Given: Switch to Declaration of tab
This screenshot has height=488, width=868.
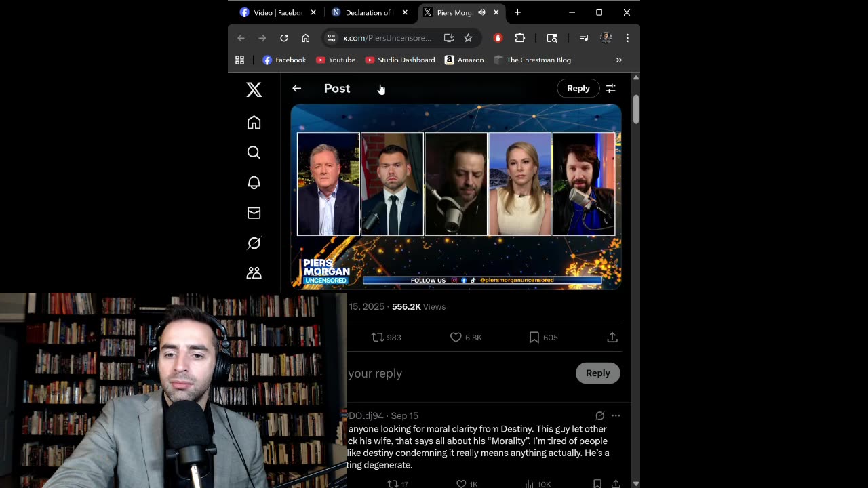Looking at the screenshot, I should pos(368,12).
